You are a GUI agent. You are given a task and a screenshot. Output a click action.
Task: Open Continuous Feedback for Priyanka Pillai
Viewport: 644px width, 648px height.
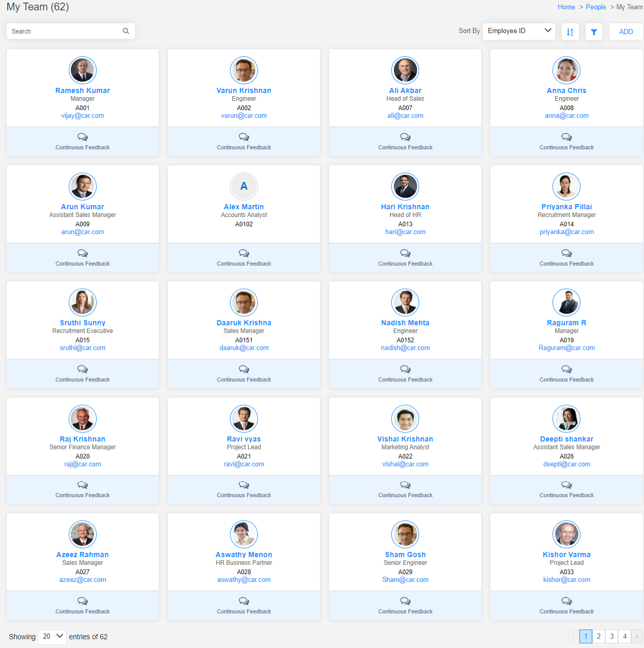coord(566,258)
